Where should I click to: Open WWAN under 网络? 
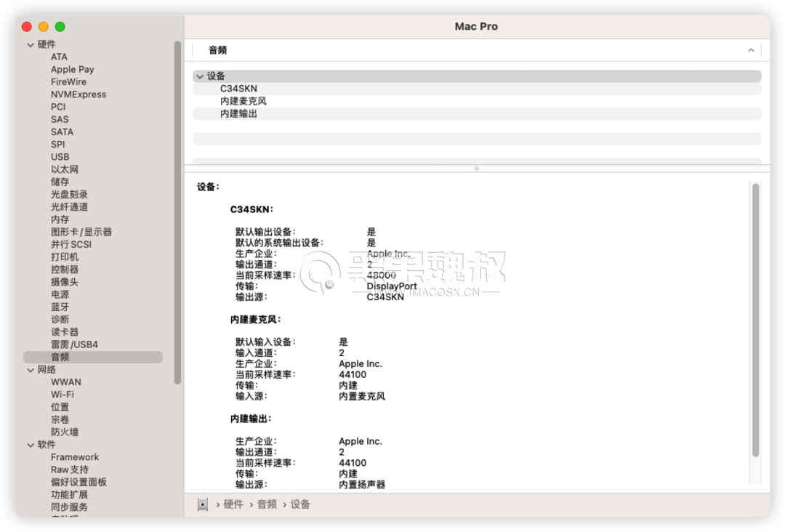coord(65,382)
